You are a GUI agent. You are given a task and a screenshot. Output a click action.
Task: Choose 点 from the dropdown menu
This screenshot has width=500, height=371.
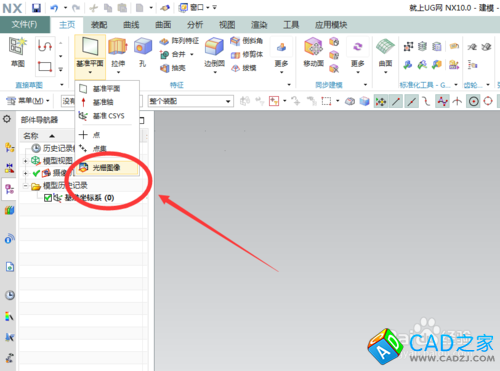107,135
